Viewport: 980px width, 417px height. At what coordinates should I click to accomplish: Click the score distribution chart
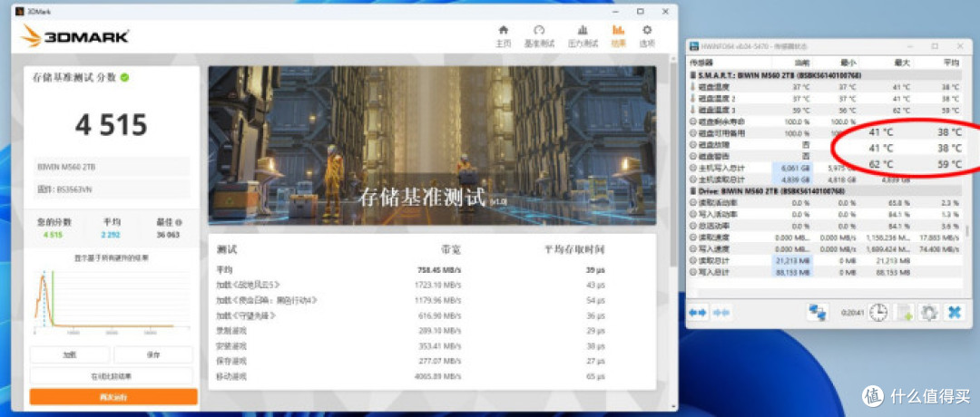(x=111, y=300)
